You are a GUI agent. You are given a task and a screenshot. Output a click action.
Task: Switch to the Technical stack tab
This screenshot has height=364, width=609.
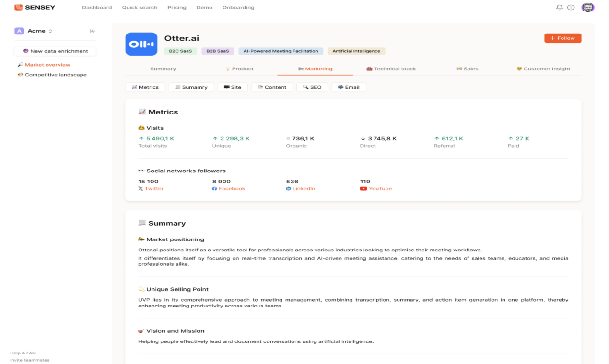pyautogui.click(x=391, y=68)
